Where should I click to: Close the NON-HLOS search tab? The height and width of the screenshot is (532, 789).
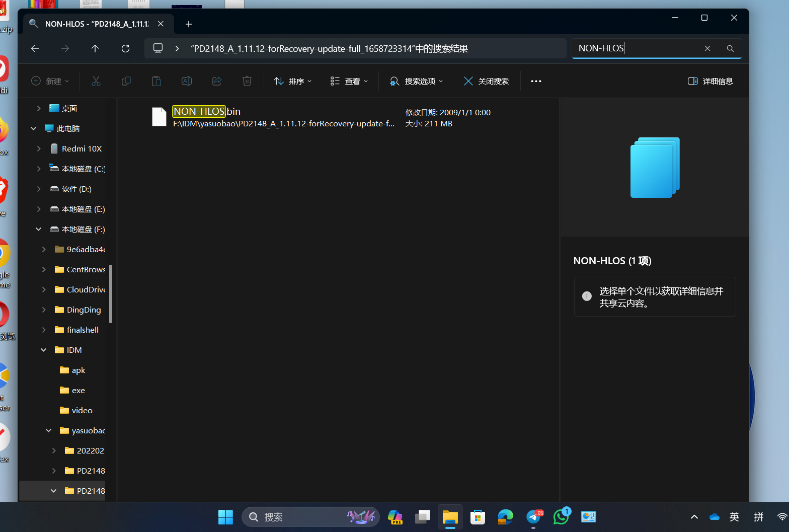click(x=161, y=24)
